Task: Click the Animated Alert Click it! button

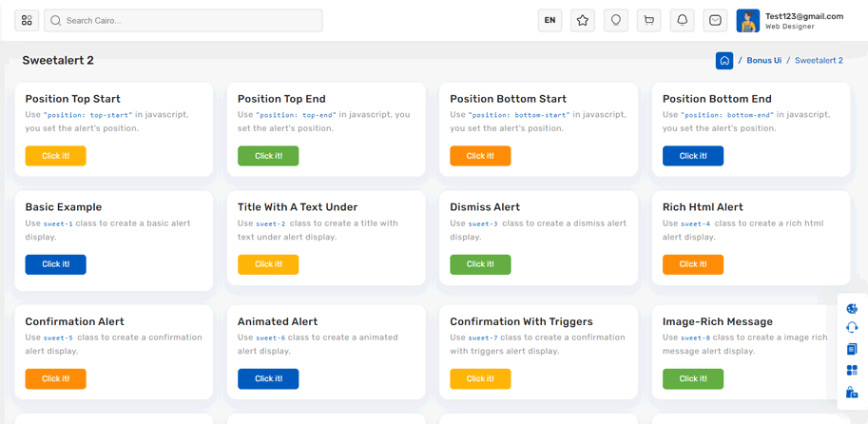Action: coord(268,378)
